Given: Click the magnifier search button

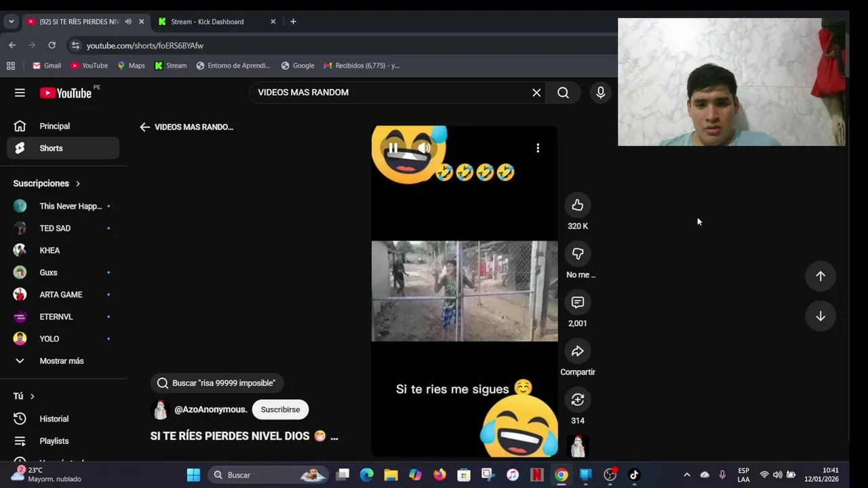Looking at the screenshot, I should coord(563,93).
